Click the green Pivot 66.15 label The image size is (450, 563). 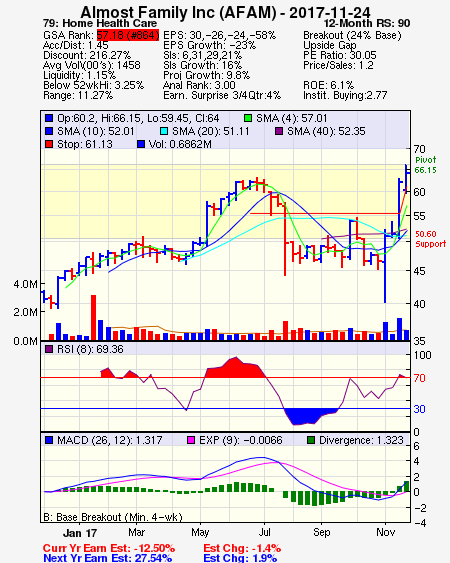(426, 165)
